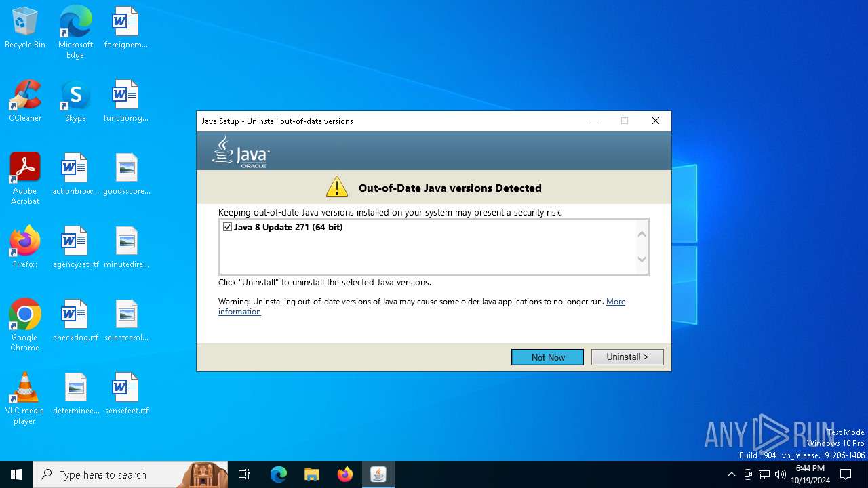Select the actionbrow Word document icon

(75, 175)
